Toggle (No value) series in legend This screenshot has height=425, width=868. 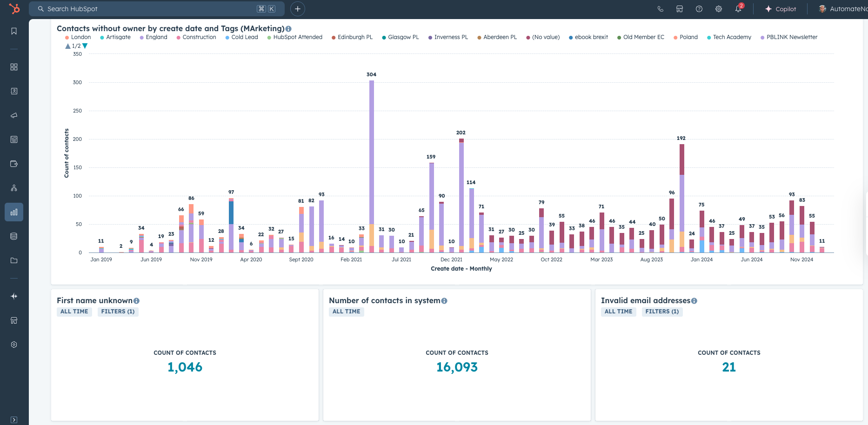coord(543,37)
